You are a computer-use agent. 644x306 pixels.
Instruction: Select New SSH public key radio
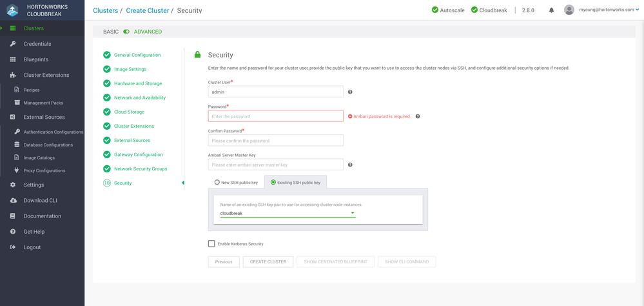217,182
